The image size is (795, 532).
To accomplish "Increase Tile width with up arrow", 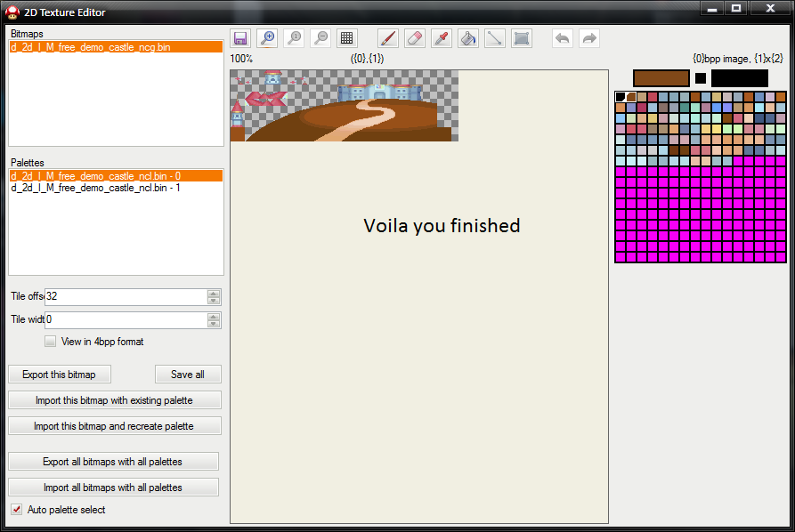I will point(214,317).
